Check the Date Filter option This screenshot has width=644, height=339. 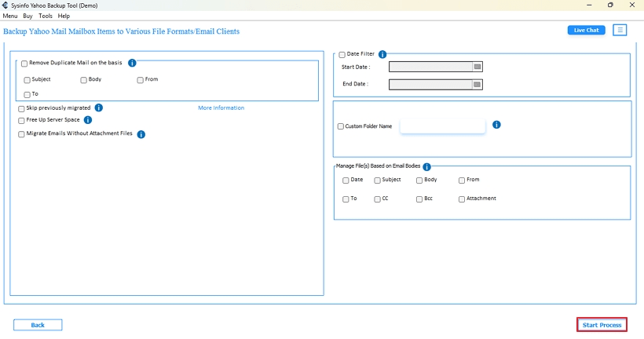point(342,55)
